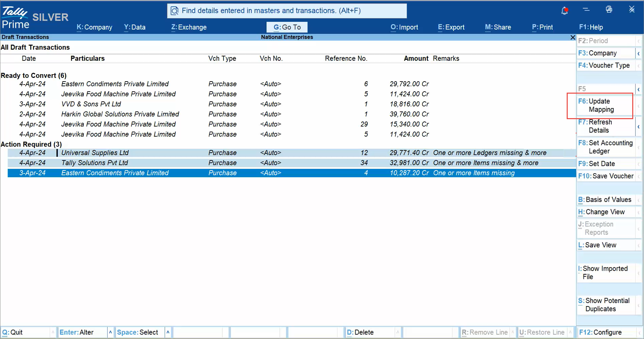Click F2: Period button
Viewport: 644px width, 339px height.
(606, 41)
